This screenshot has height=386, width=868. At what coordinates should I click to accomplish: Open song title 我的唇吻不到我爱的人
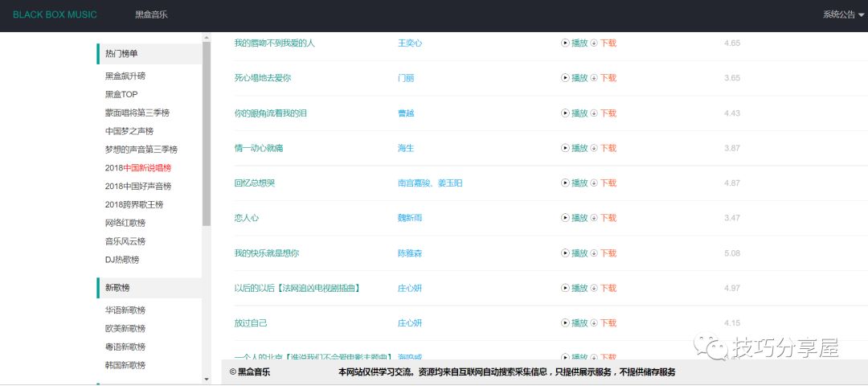(275, 43)
